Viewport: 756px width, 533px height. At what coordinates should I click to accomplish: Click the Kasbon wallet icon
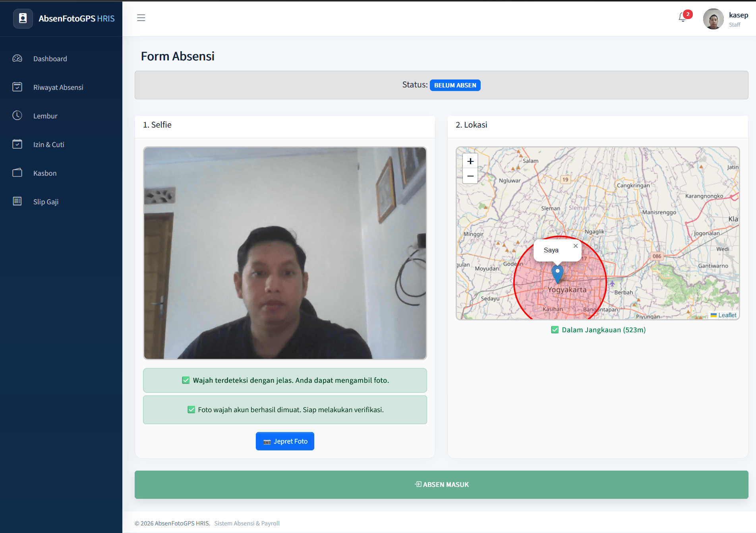pos(17,173)
